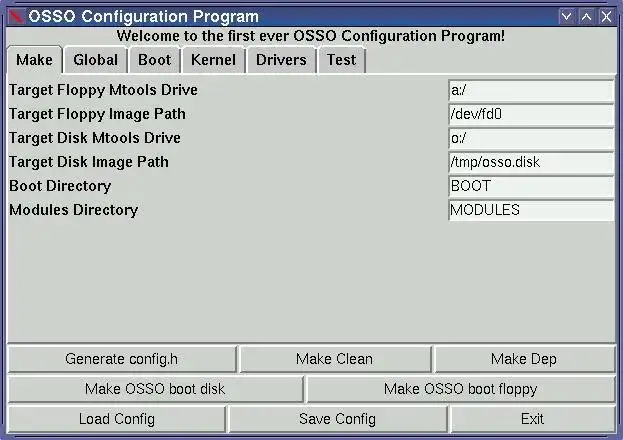Switch to the Kernel tab
This screenshot has height=440, width=623.
[213, 60]
